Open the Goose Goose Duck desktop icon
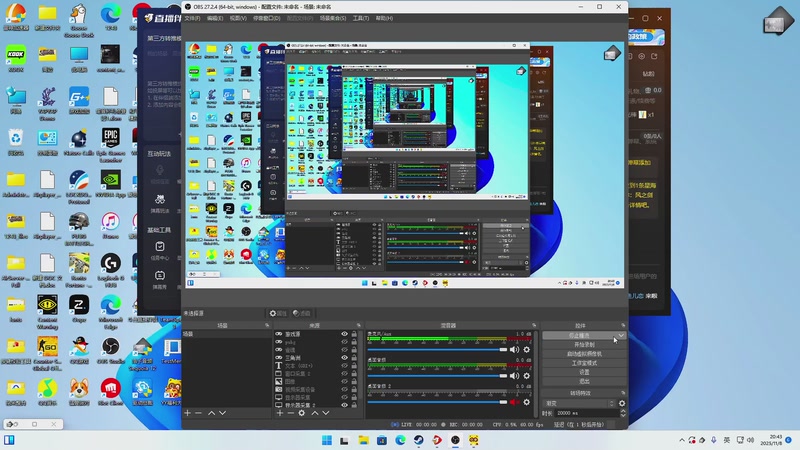The width and height of the screenshot is (800, 450). pyautogui.click(x=79, y=20)
